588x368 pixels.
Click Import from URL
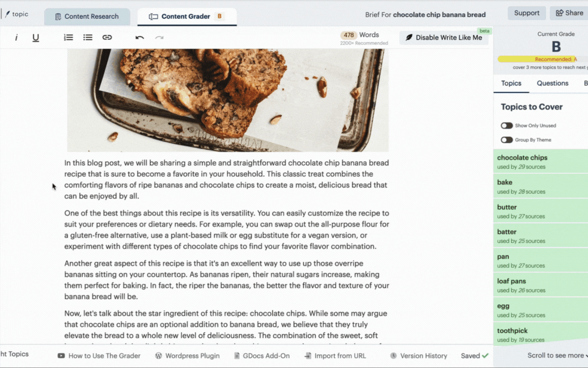(335, 356)
